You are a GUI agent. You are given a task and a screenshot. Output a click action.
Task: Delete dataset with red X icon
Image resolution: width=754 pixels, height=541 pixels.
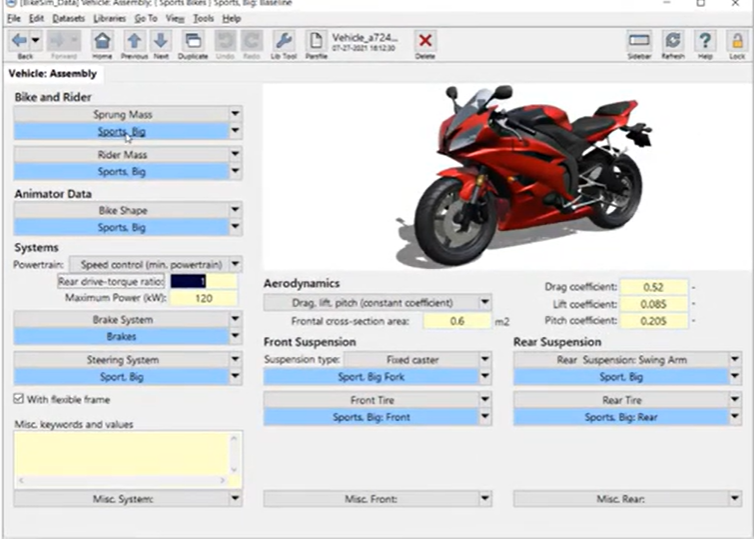coord(425,41)
